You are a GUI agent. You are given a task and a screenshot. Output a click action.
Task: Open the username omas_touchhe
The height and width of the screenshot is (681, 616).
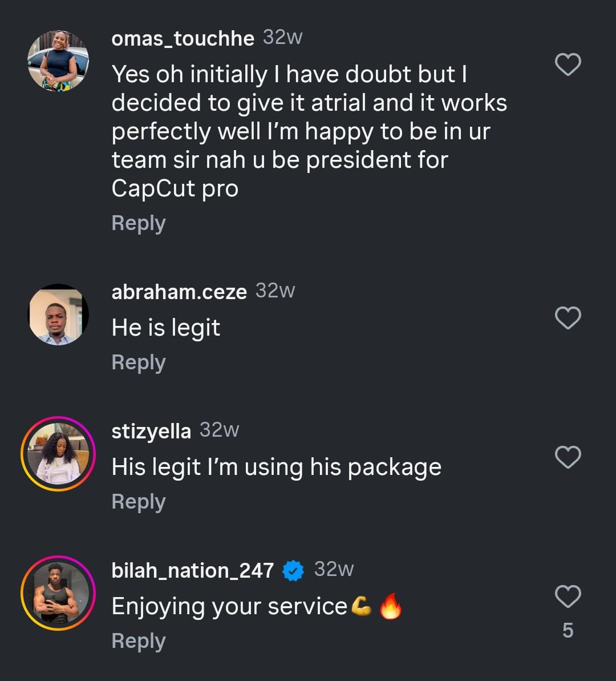[183, 38]
